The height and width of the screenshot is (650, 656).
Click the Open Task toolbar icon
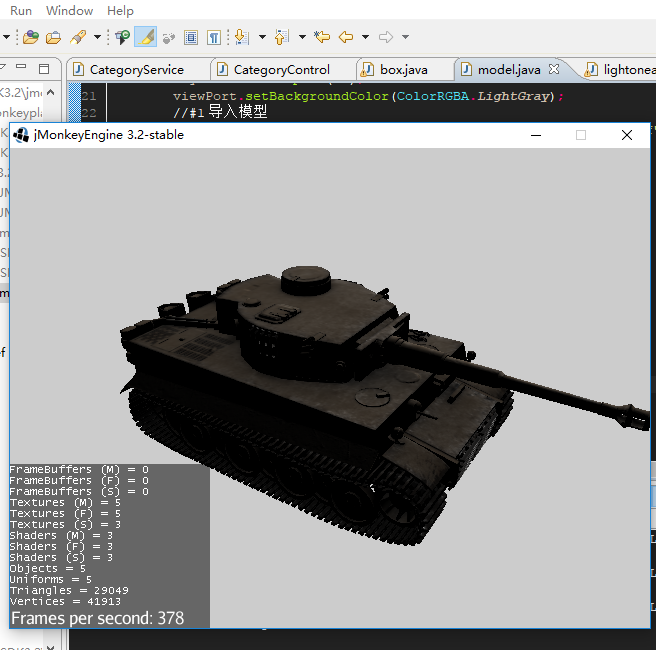(53, 37)
